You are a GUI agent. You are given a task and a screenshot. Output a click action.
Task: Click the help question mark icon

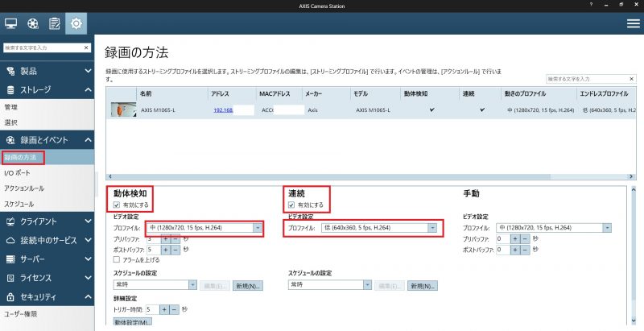[x=592, y=5]
